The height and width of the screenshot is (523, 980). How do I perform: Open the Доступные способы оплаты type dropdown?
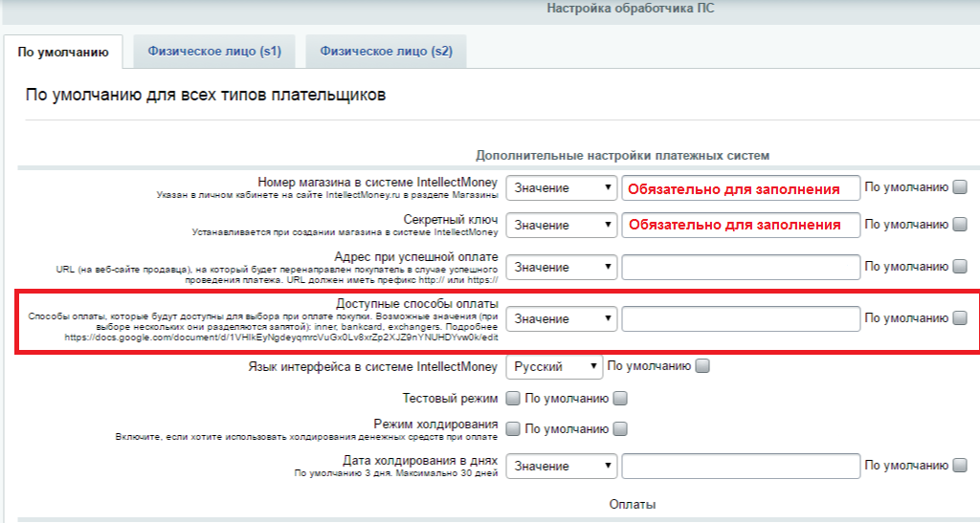(561, 318)
